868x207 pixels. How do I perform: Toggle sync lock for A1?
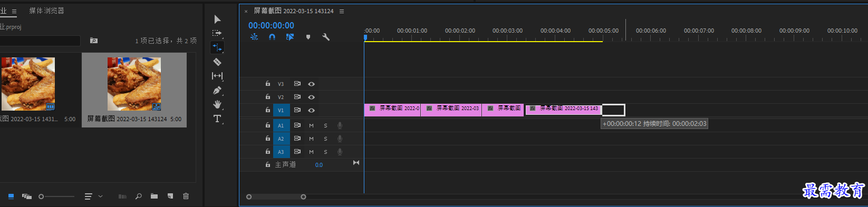tap(297, 125)
